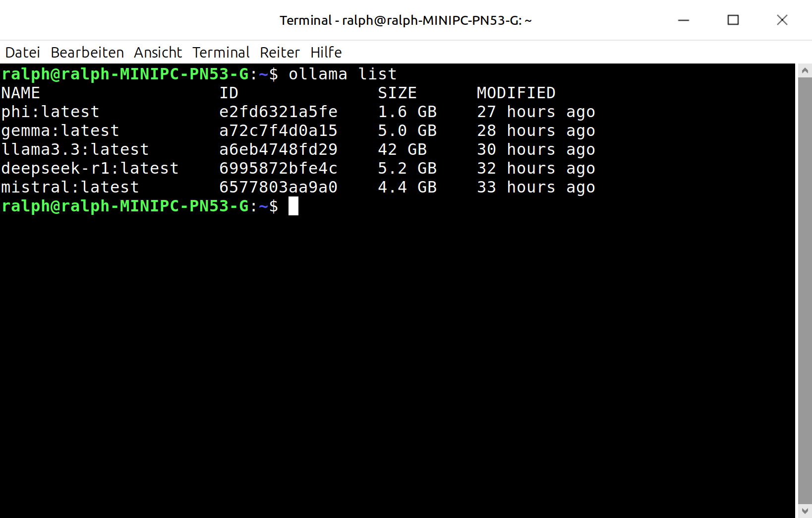Viewport: 812px width, 518px height.
Task: Click the phi:latest model name
Action: point(50,112)
